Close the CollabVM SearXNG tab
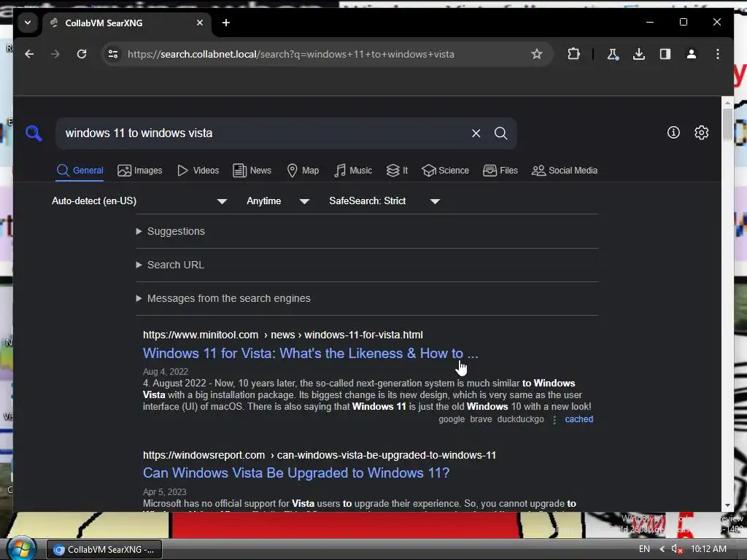This screenshot has height=560, width=747. pyautogui.click(x=200, y=23)
